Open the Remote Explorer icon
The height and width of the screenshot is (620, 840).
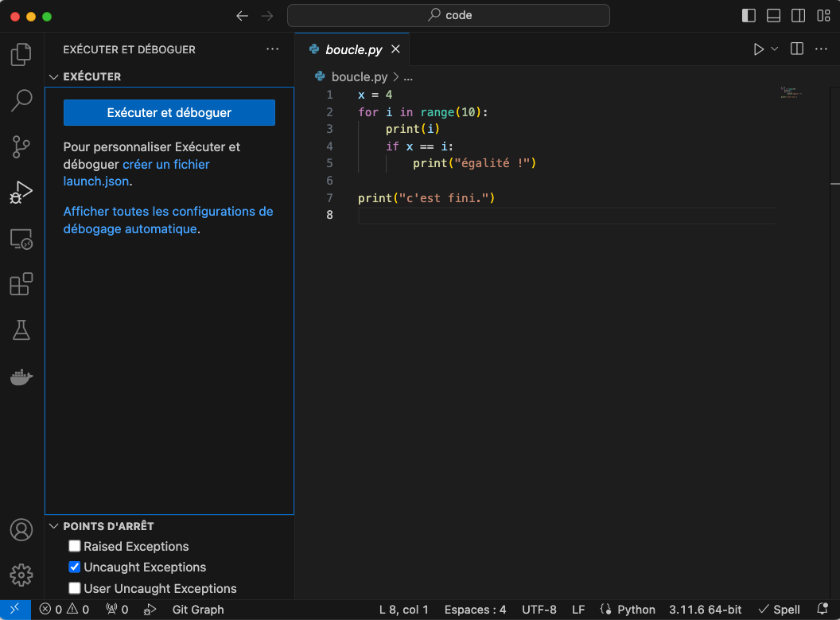(x=21, y=239)
